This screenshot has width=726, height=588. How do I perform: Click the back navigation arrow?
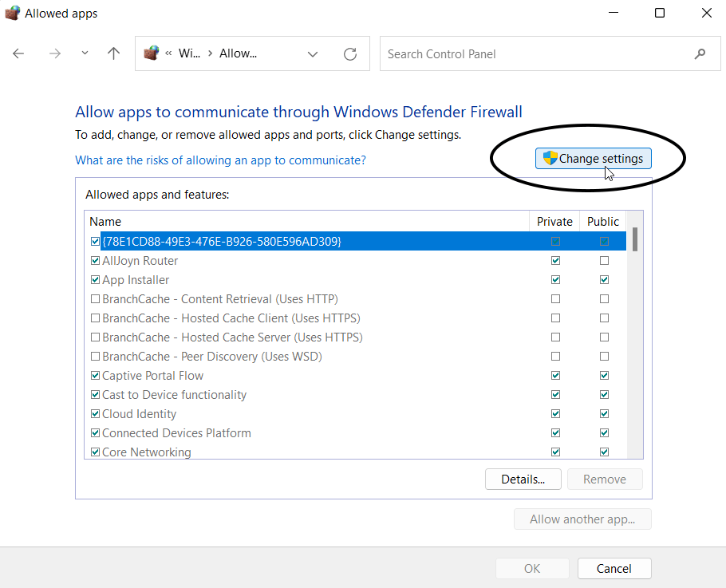tap(18, 53)
